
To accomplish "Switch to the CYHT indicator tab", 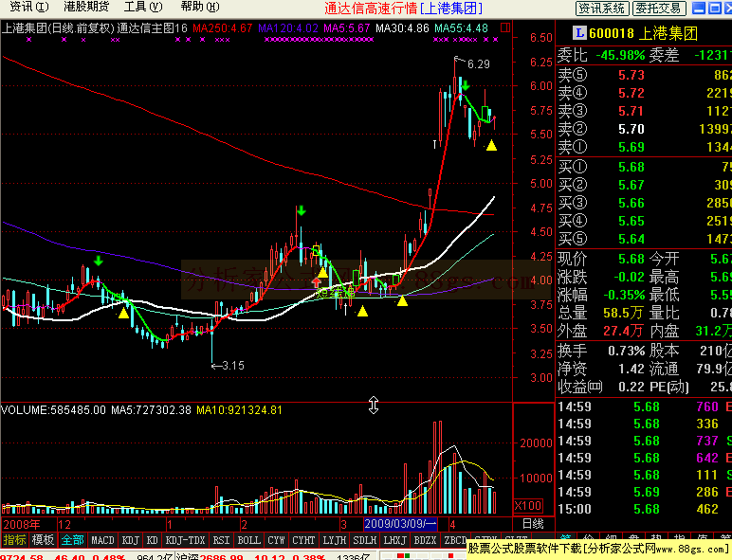I will pos(303,540).
